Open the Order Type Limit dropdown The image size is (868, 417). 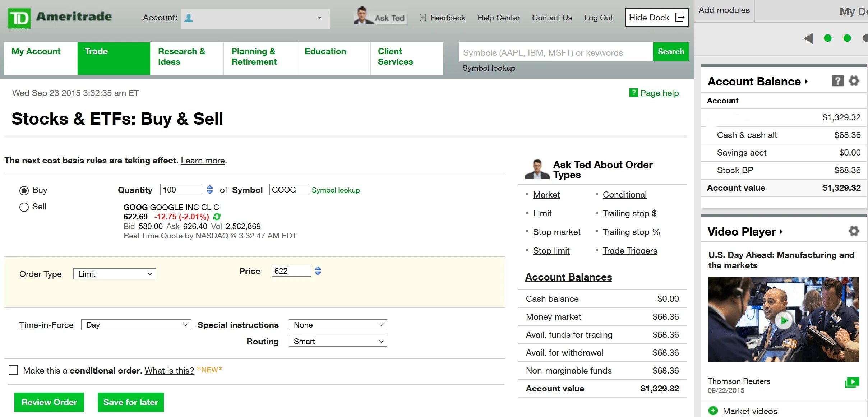coord(114,274)
